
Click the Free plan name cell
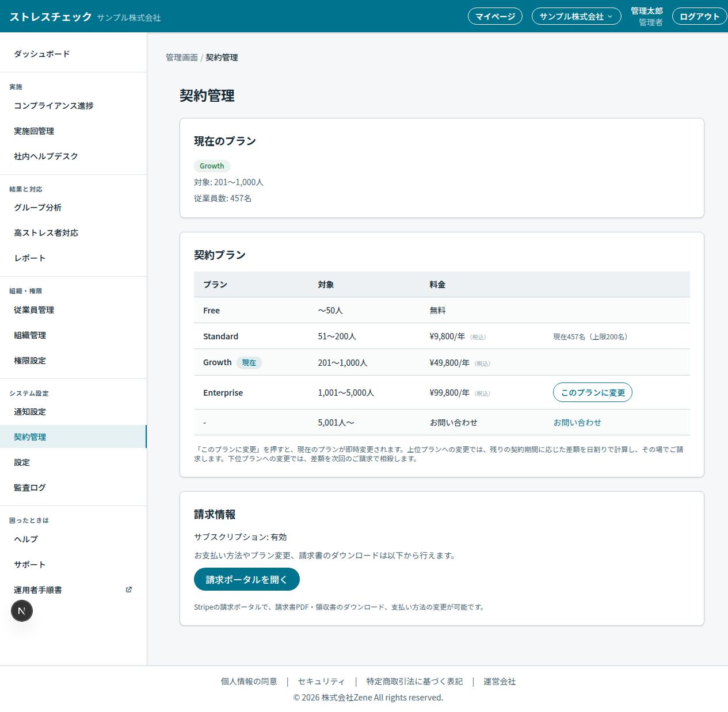212,311
